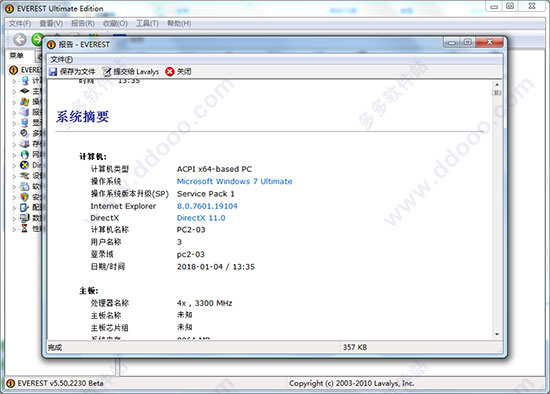Click the 提交给 Lavalys button label

pos(136,72)
